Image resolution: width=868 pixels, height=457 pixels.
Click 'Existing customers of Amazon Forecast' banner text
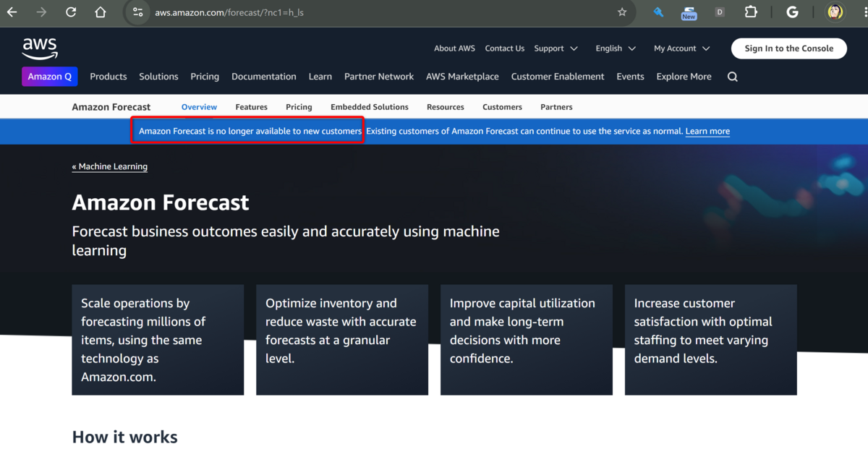524,132
